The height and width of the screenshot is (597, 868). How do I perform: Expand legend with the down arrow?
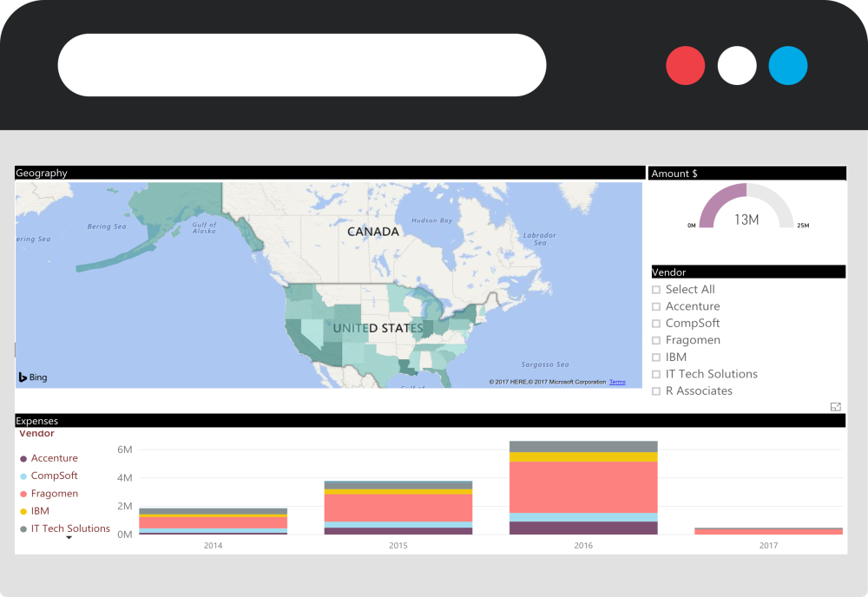click(x=69, y=538)
